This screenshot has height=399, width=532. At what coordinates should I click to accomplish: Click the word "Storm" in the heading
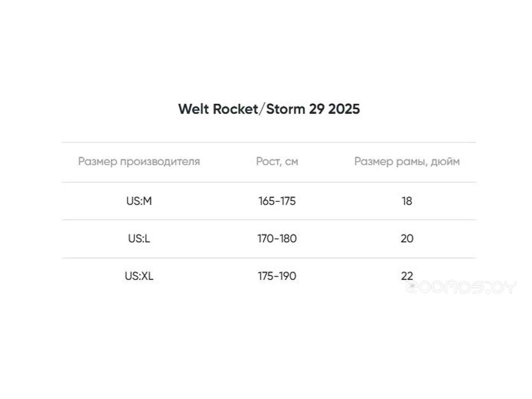(x=286, y=109)
